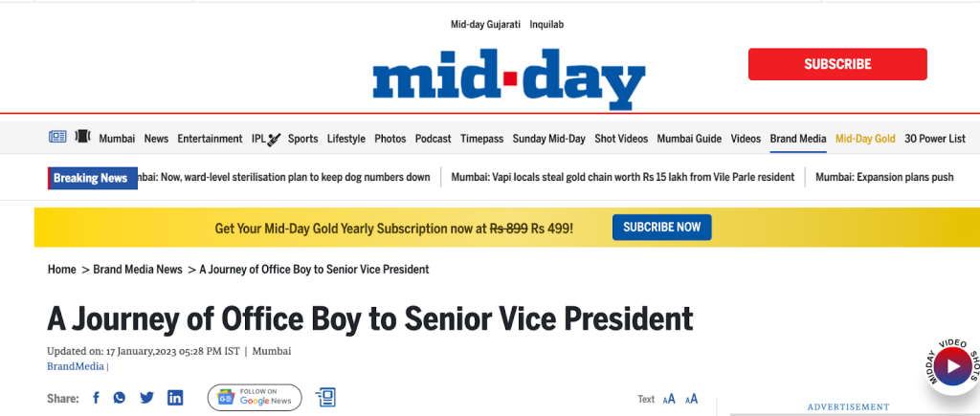980x416 pixels.
Task: Share article on LinkedIn
Action: tap(175, 398)
